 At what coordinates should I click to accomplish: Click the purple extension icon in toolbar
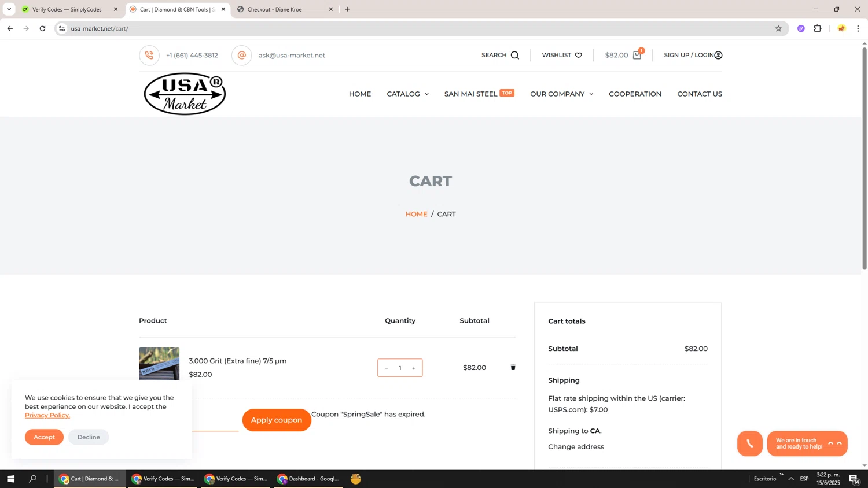point(801,28)
